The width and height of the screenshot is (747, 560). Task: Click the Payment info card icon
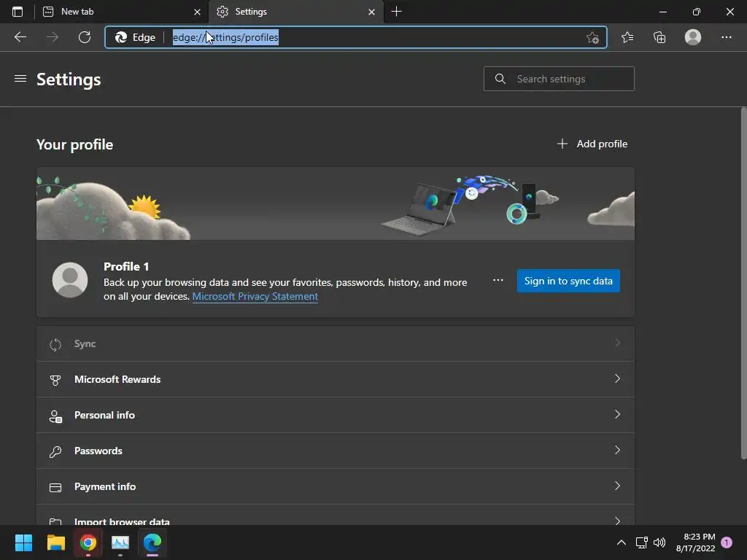point(55,487)
